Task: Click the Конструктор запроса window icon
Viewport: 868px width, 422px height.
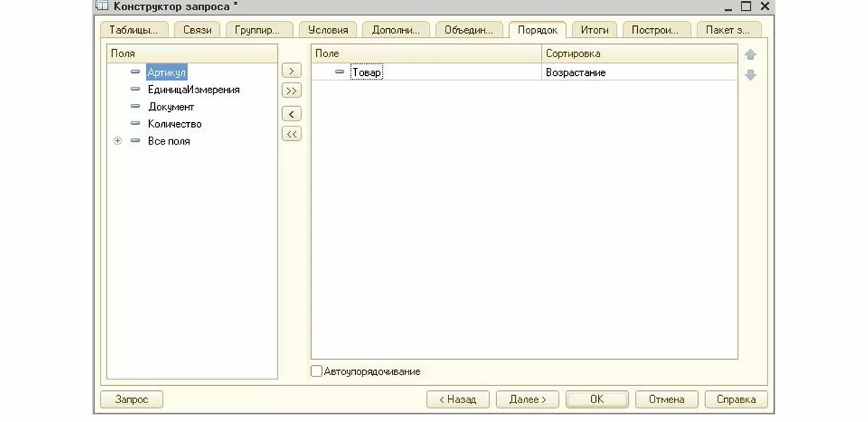Action: [103, 7]
